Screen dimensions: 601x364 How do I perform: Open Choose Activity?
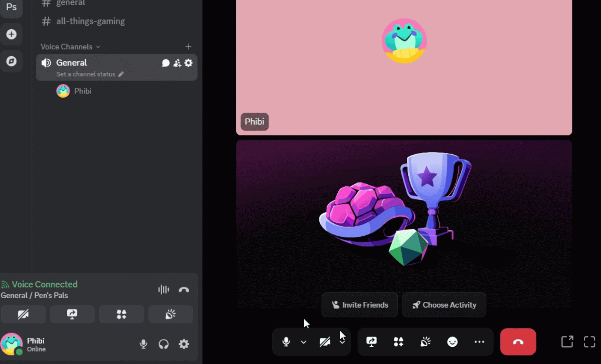pyautogui.click(x=444, y=305)
